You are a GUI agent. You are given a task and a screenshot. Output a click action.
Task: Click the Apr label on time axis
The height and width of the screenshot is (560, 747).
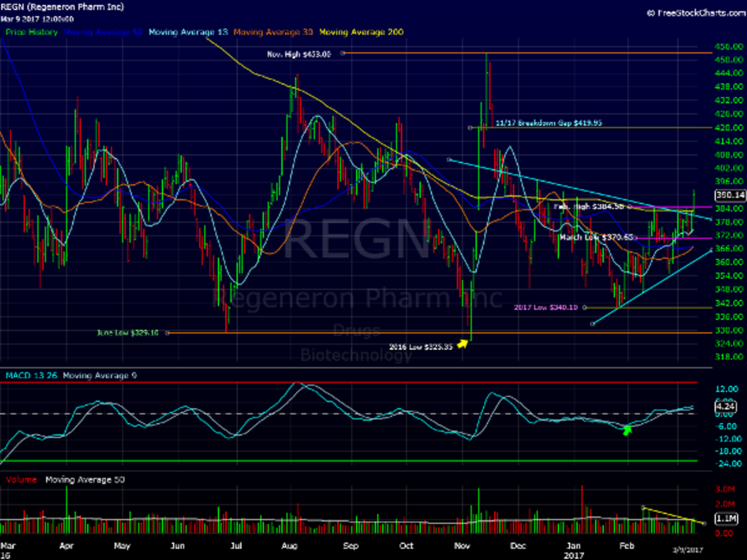click(67, 546)
